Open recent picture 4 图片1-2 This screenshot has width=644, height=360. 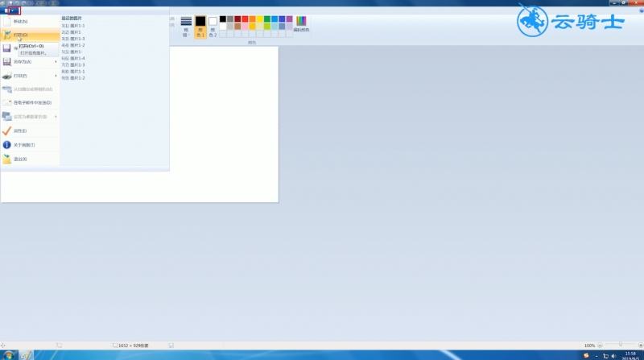click(x=73, y=45)
